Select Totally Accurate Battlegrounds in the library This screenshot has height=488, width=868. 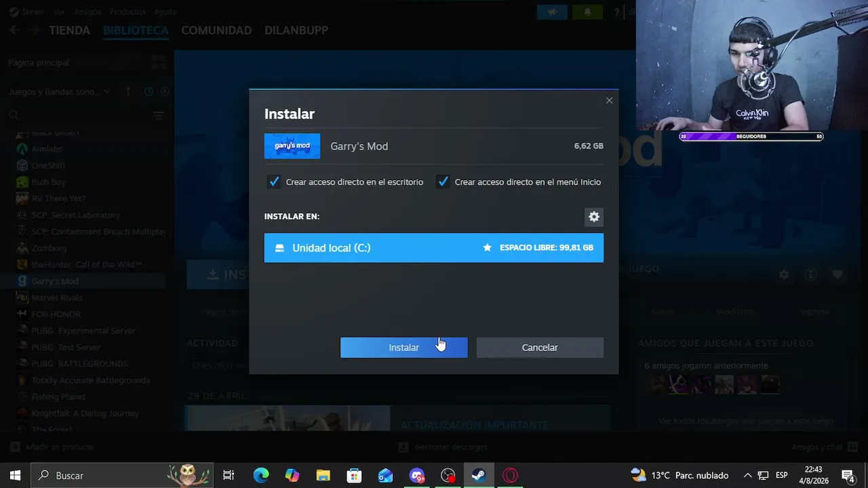point(90,380)
